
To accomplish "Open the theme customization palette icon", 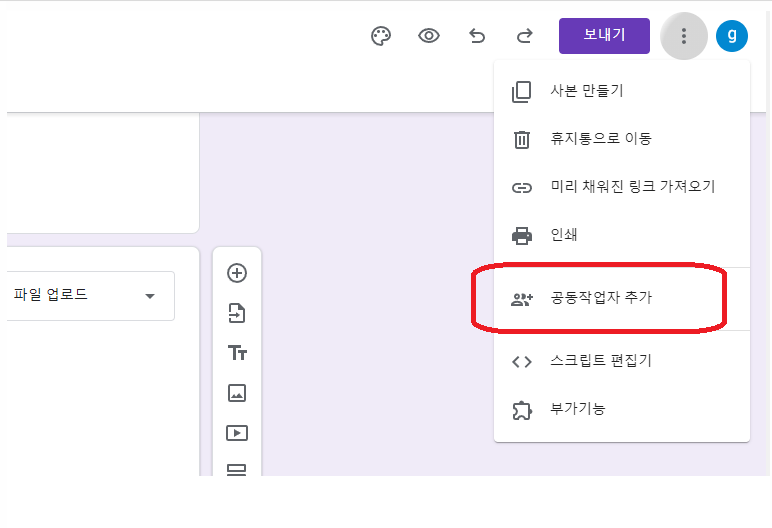I will pos(381,36).
